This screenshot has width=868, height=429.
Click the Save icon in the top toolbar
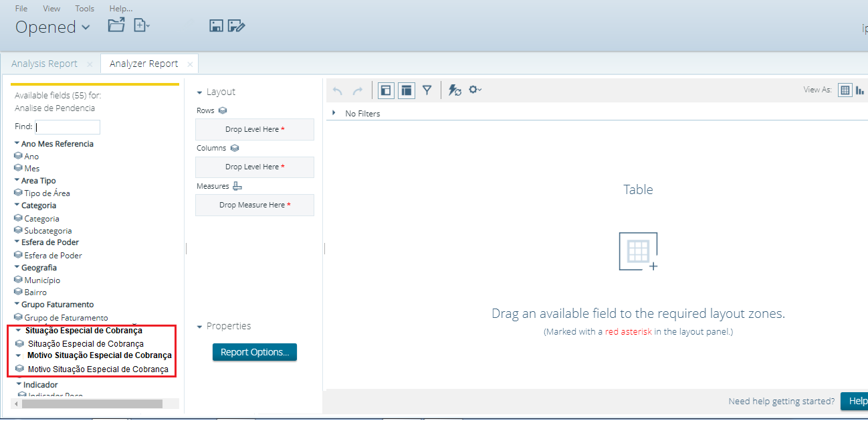(215, 25)
